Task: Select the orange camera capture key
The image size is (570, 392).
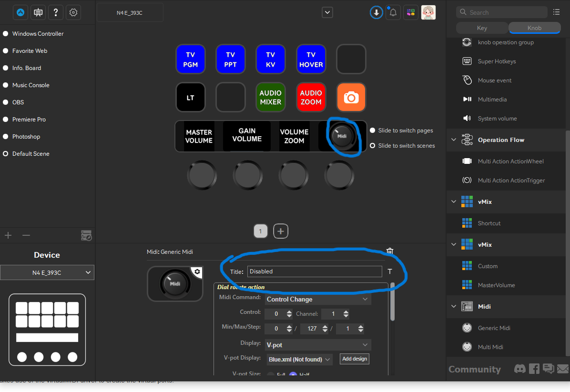Action: tap(351, 97)
